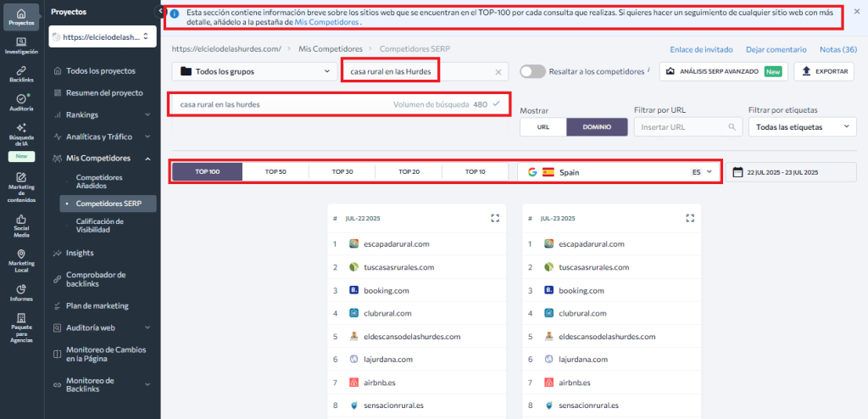Click the magnifier in Filtrar por URL
This screenshot has width=868, height=419.
pyautogui.click(x=732, y=127)
